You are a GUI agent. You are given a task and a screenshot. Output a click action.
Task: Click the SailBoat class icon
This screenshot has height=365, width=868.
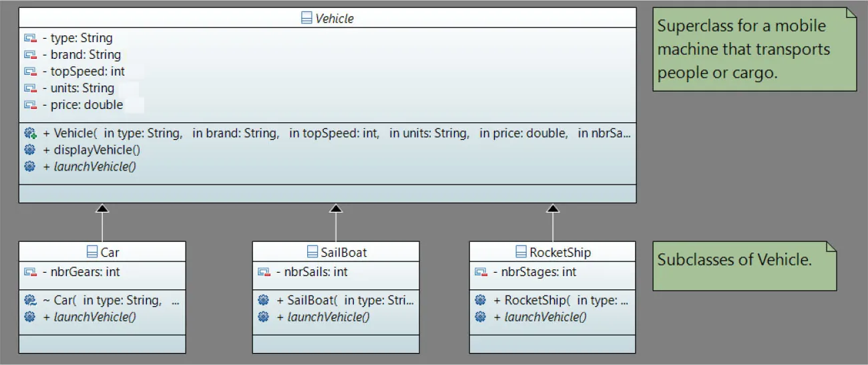point(312,252)
